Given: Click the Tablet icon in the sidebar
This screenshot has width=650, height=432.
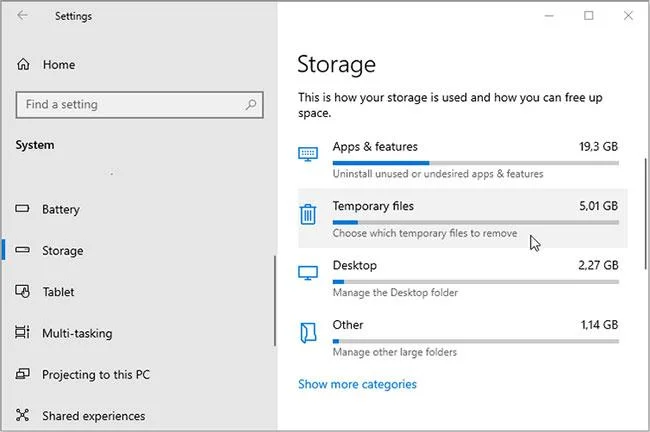Looking at the screenshot, I should pos(22,291).
